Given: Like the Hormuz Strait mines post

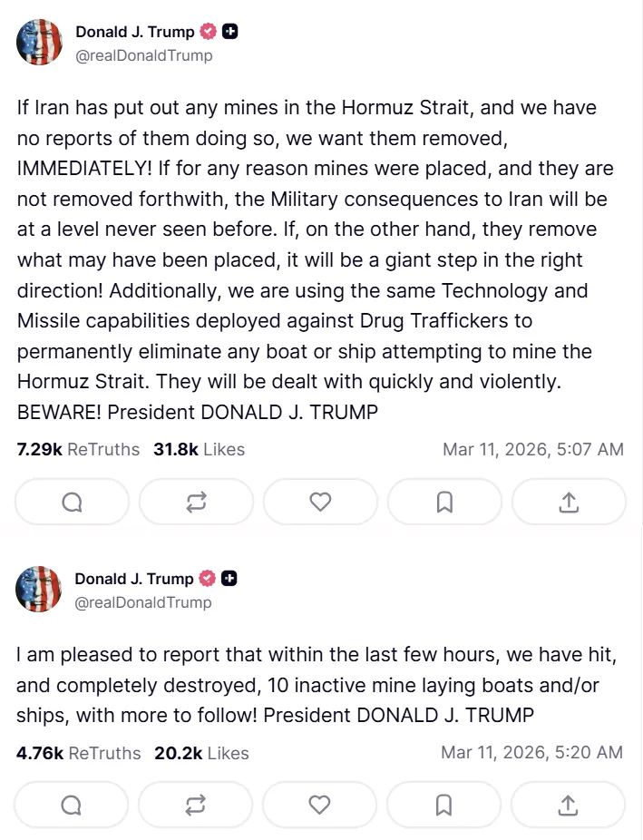Looking at the screenshot, I should point(320,502).
